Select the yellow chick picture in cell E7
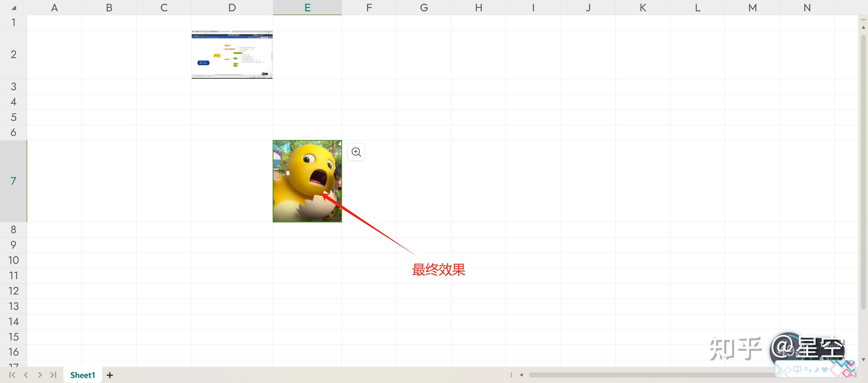 point(307,181)
